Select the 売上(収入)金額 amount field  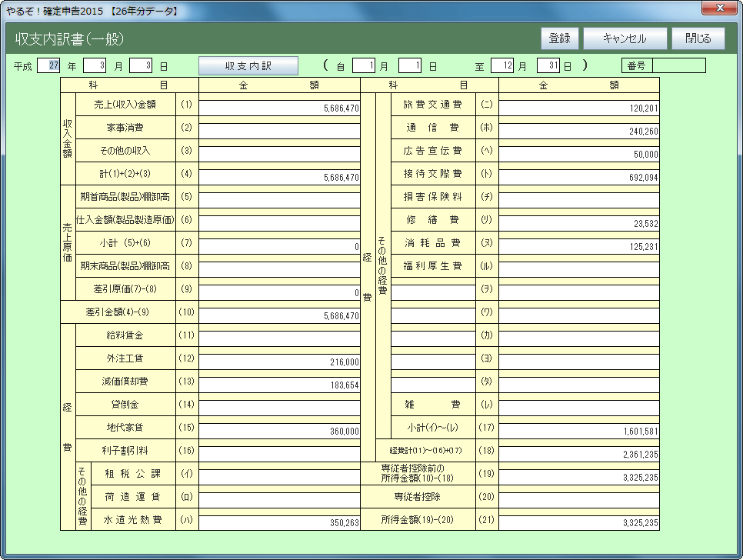coord(279,108)
